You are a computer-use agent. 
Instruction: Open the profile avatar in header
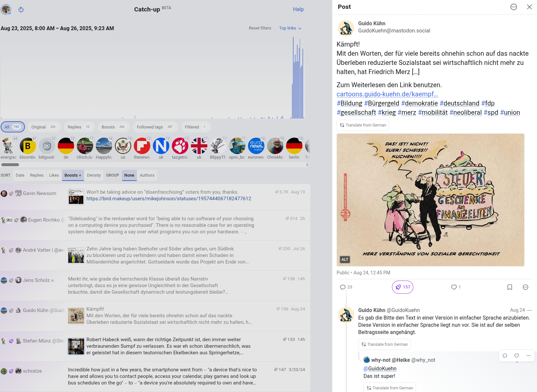pos(6,10)
